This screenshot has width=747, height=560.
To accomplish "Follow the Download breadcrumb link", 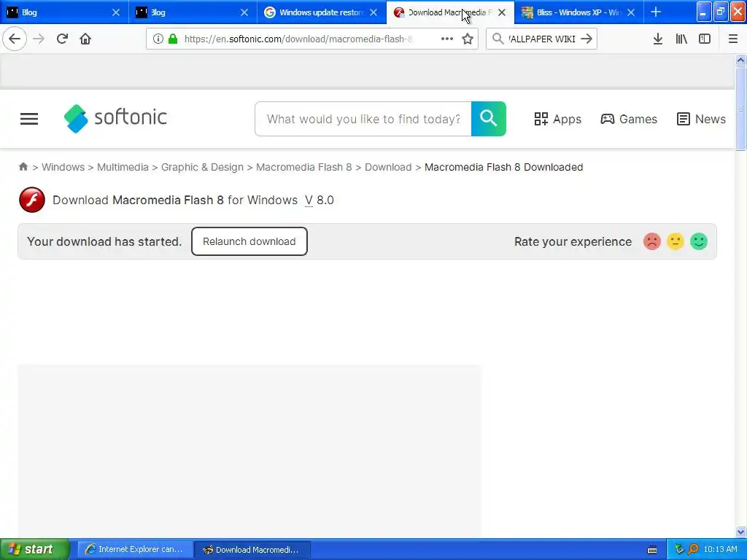I will point(388,167).
